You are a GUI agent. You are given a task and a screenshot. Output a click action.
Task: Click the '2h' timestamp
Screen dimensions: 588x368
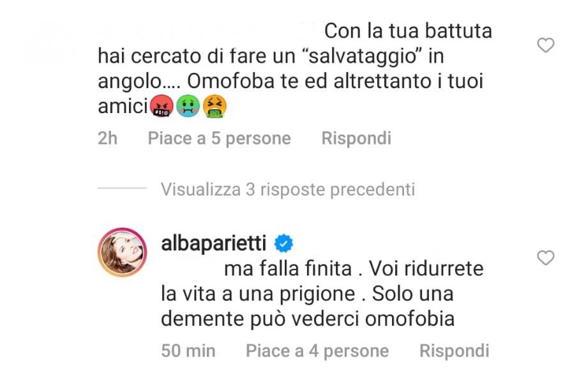[x=108, y=138]
